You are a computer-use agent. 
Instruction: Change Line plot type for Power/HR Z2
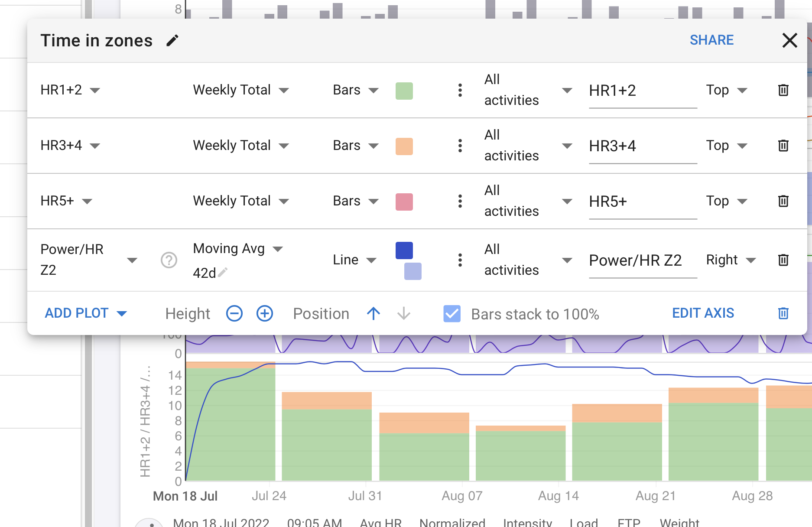click(x=354, y=260)
